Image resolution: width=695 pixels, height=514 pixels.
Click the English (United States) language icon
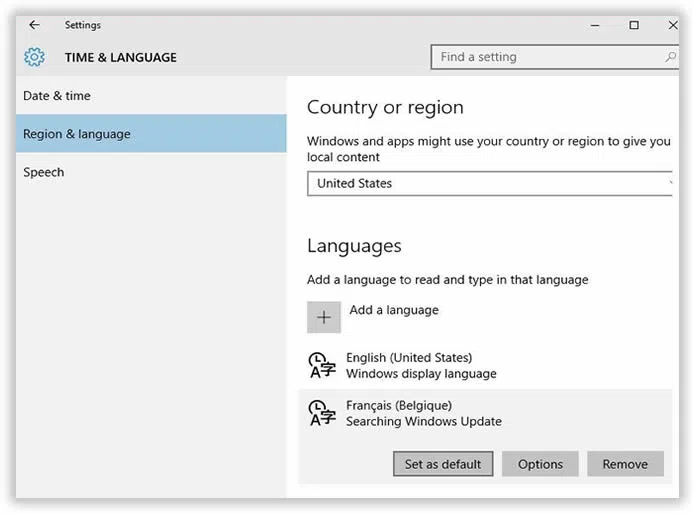click(x=321, y=365)
